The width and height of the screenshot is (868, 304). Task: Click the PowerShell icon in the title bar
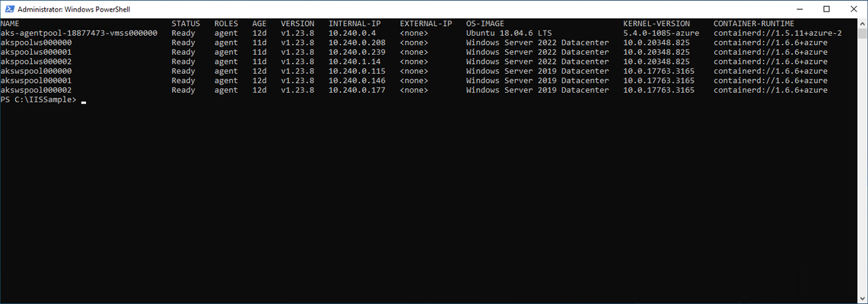8,9
